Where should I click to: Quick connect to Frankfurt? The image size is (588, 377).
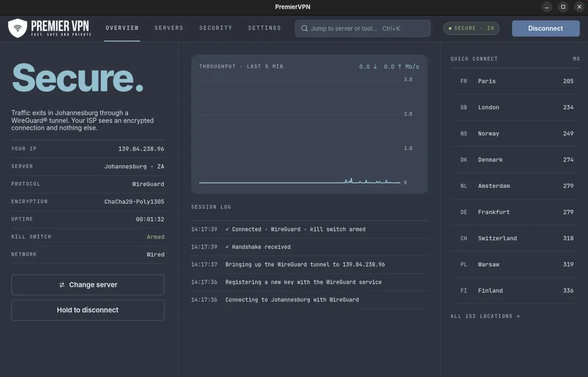pyautogui.click(x=515, y=212)
